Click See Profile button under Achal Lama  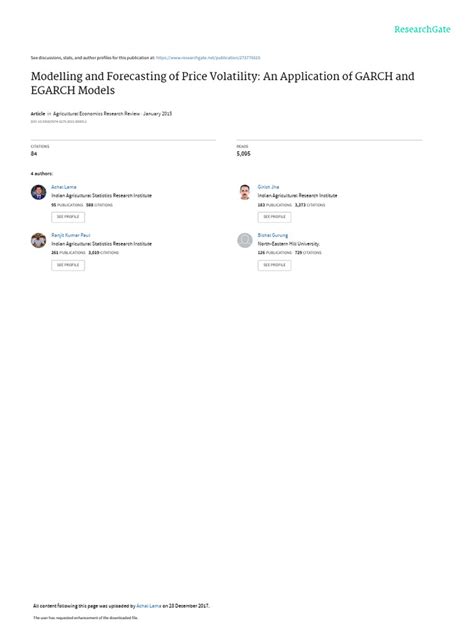(x=68, y=217)
